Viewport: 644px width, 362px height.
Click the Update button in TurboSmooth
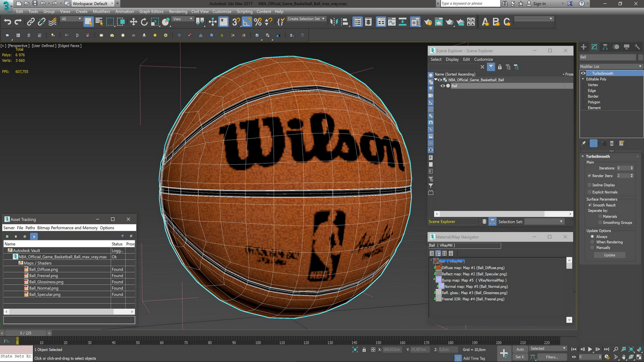(609, 255)
